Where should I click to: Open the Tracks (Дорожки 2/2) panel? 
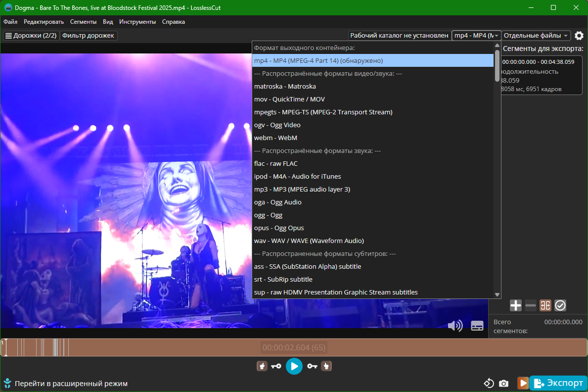tap(31, 35)
